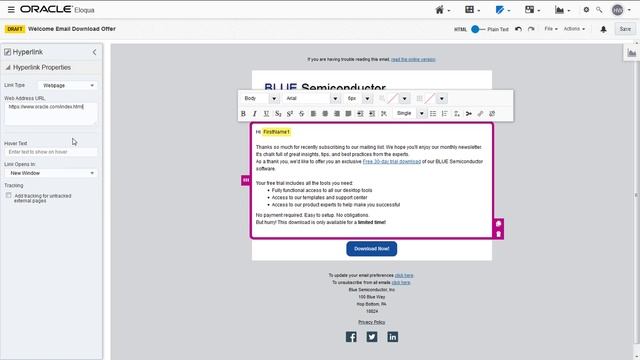This screenshot has height=360, width=640.
Task: Click the insert hyperlink chain icon
Action: (x=480, y=113)
